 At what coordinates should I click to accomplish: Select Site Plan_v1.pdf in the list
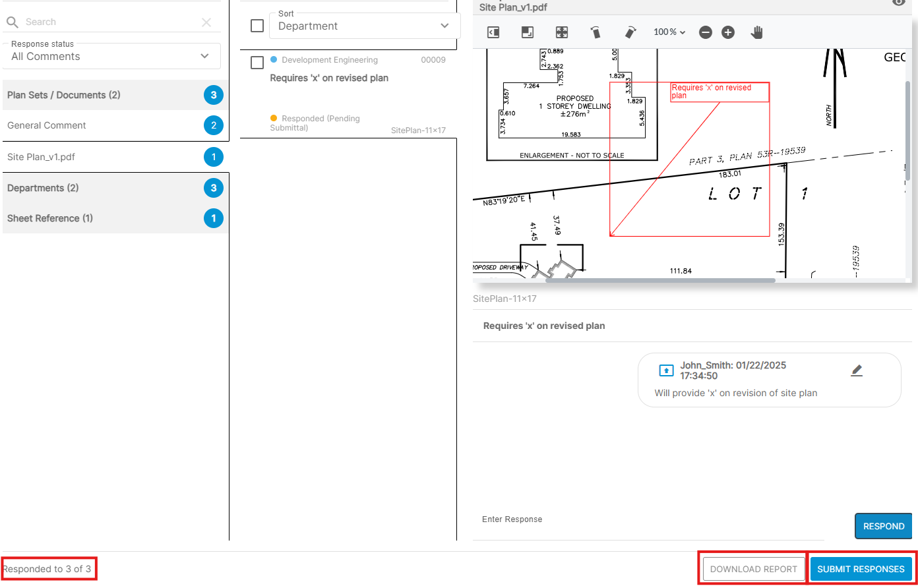coord(41,157)
